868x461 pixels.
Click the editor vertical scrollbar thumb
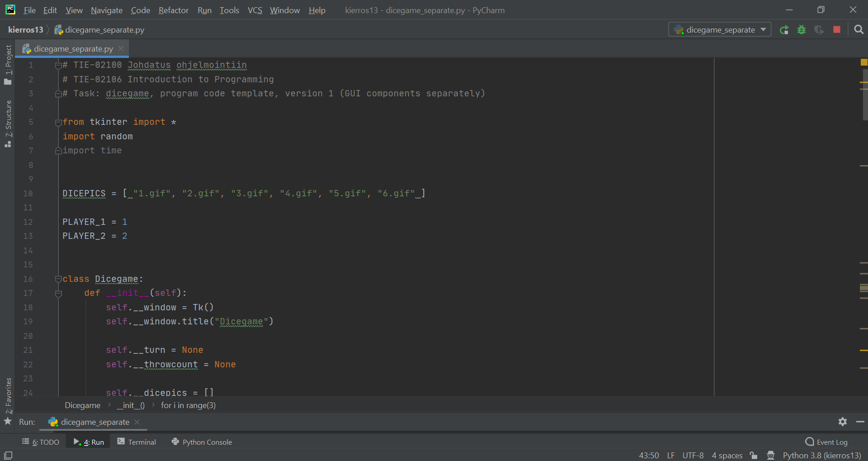pyautogui.click(x=864, y=95)
